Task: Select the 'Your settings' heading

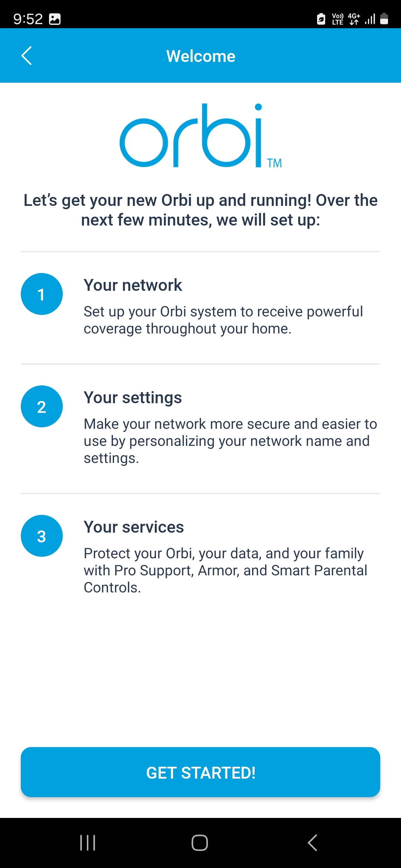Action: (x=133, y=398)
